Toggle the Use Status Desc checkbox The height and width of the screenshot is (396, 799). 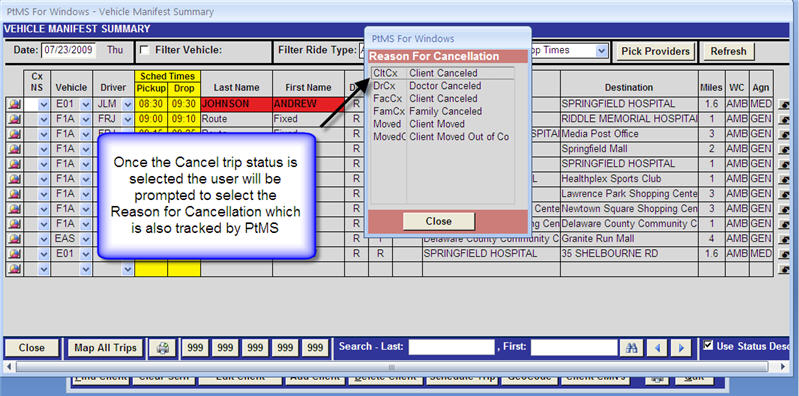(708, 345)
